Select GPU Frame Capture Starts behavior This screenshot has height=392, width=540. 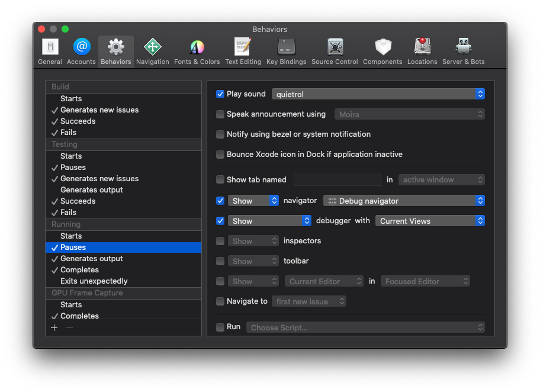pyautogui.click(x=123, y=305)
